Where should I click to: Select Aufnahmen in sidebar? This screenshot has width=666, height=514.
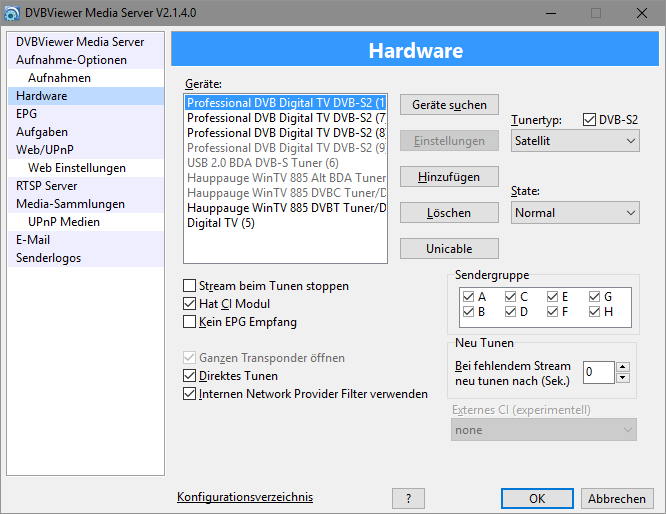[86, 78]
